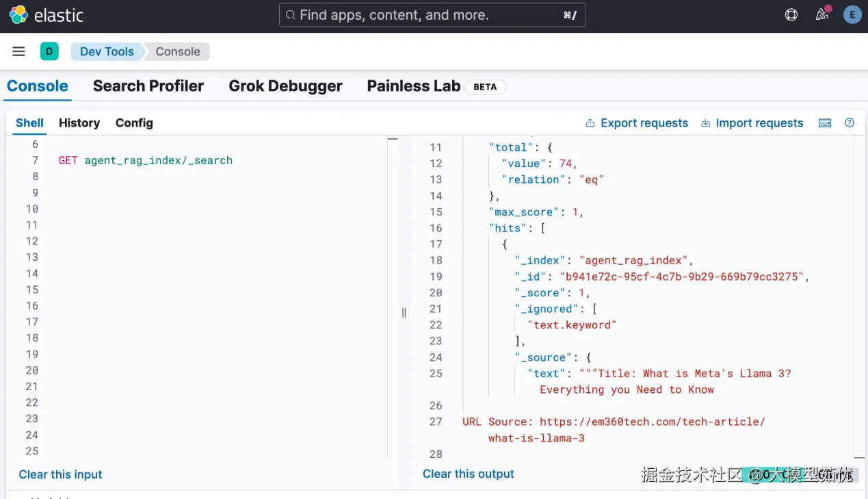Open the console help question icon

tap(850, 123)
